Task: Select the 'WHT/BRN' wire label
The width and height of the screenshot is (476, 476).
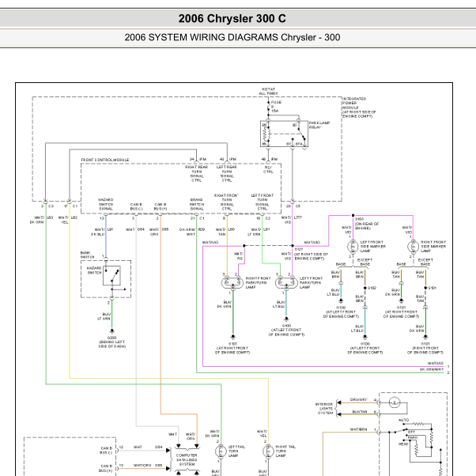Action: (358, 429)
